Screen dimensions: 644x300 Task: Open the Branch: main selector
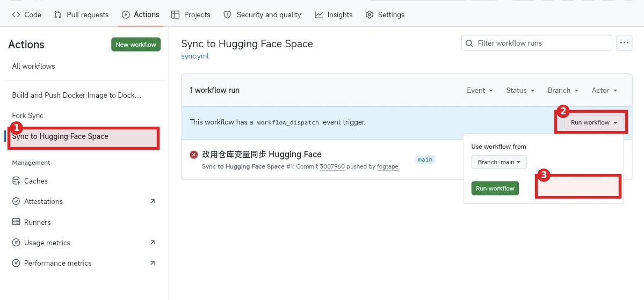[499, 162]
